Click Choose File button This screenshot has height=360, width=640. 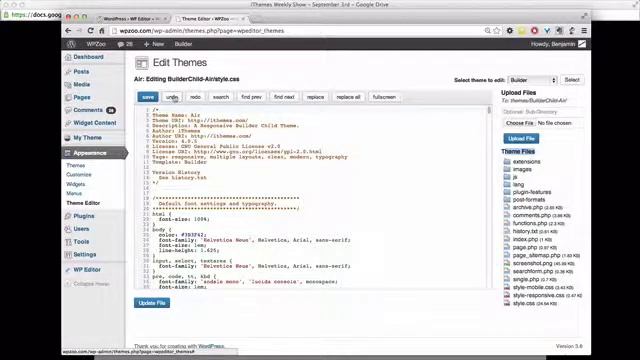[x=519, y=123]
